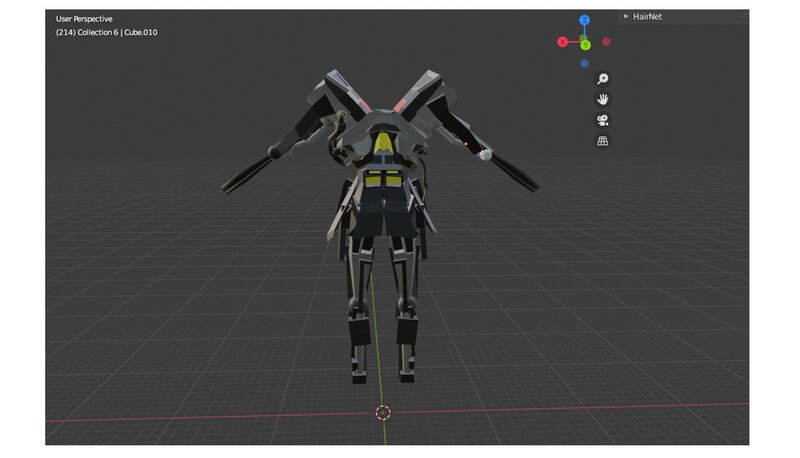
Task: Click the dark red negative X gizmo dot
Action: tap(606, 42)
